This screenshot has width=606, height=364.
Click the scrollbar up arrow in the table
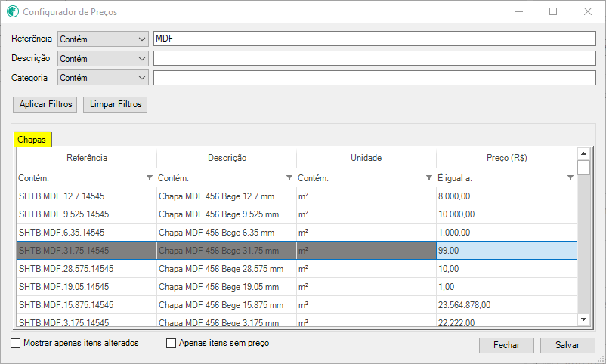(583, 153)
